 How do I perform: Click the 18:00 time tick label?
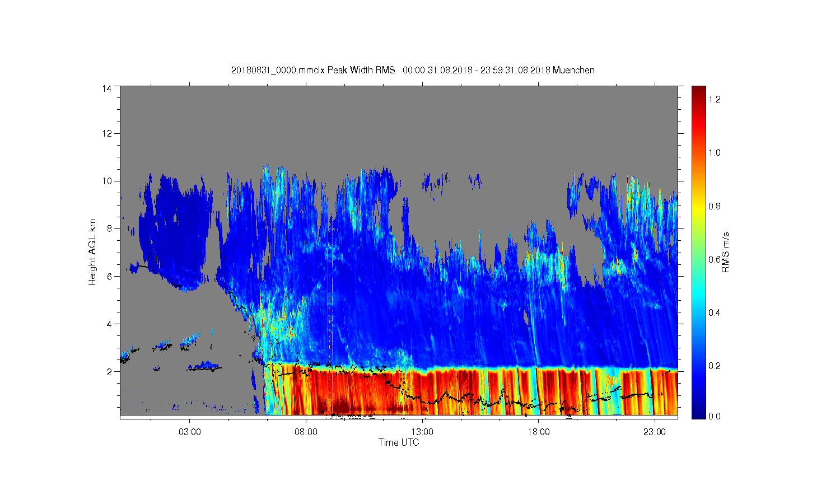coord(539,432)
